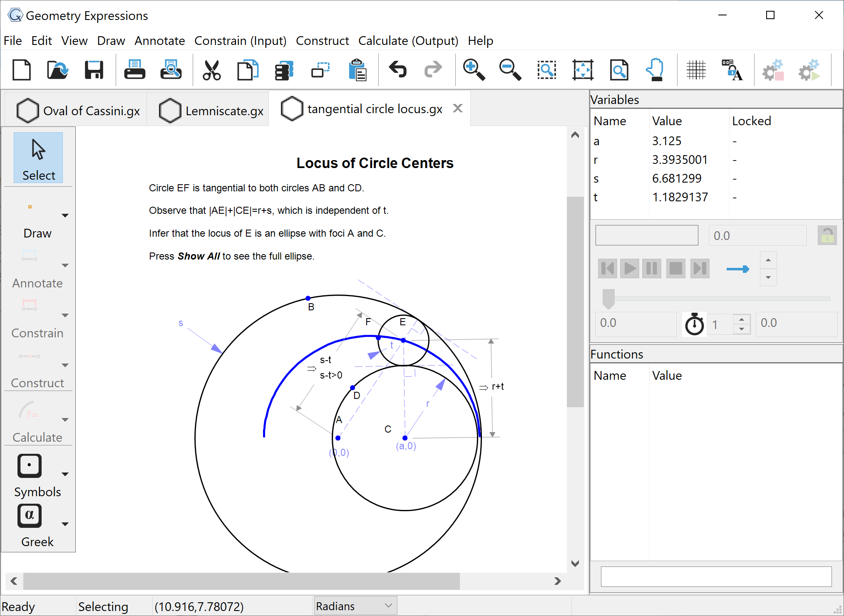Open the Radians angle unit combo box
This screenshot has width=844, height=616.
point(355,606)
